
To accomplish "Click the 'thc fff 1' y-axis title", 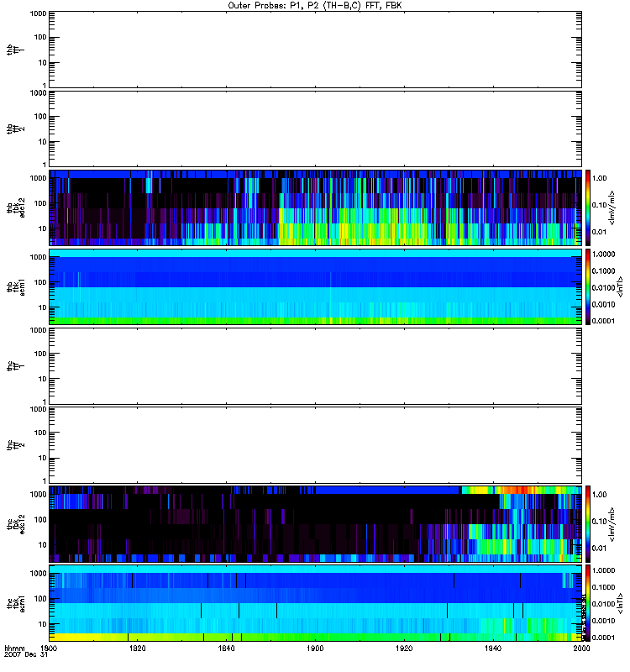I will (15, 366).
